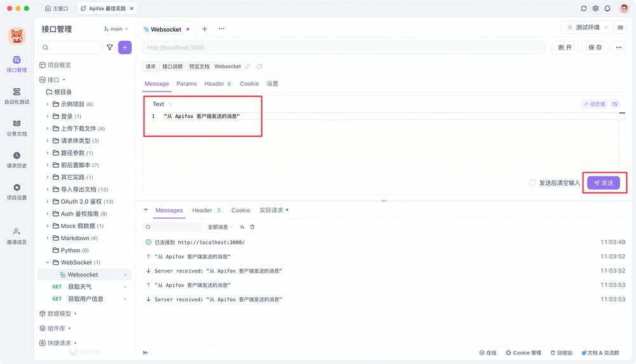Open 自动化测试 in left sidebar

click(17, 96)
